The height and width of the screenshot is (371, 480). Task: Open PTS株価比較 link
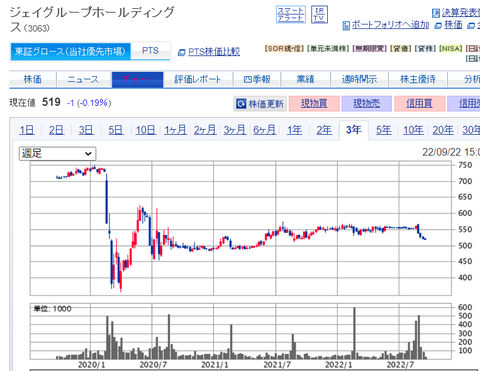(x=214, y=52)
